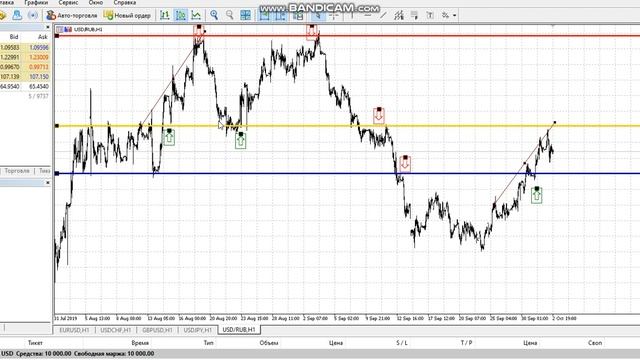Select the equidistant channel tool
Image resolution: width=640 pixels, height=360 pixels.
point(399,15)
